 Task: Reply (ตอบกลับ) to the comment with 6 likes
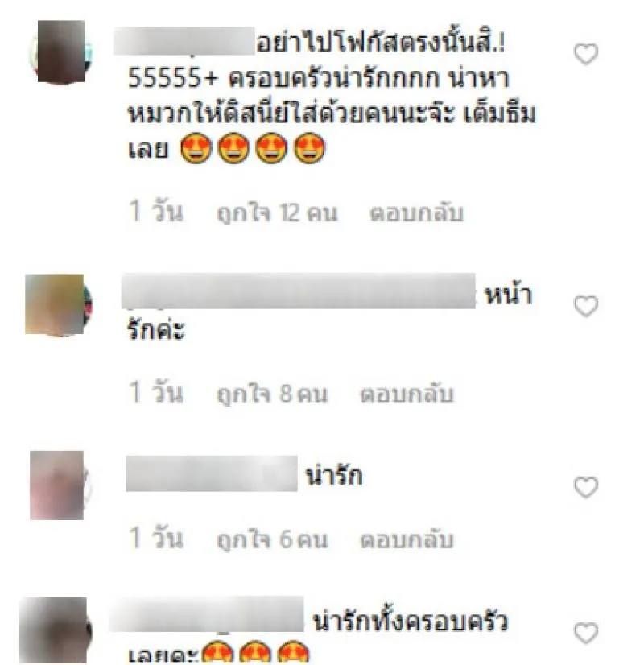[407, 539]
